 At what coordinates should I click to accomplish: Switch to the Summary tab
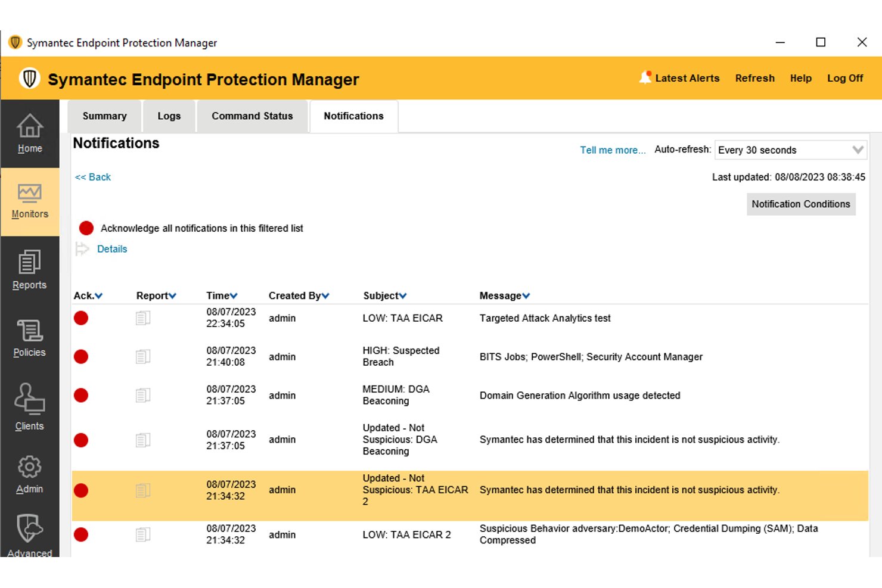(x=104, y=116)
